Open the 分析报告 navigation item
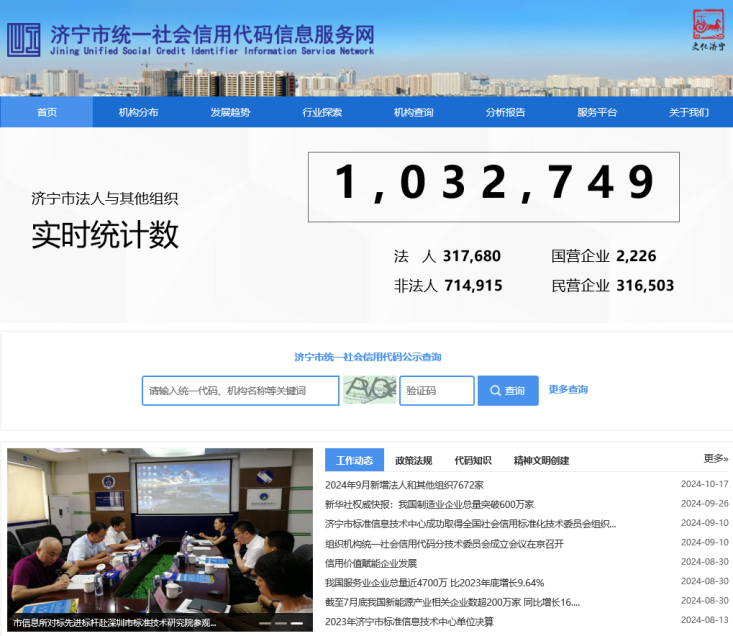This screenshot has height=636, width=733. click(x=505, y=112)
